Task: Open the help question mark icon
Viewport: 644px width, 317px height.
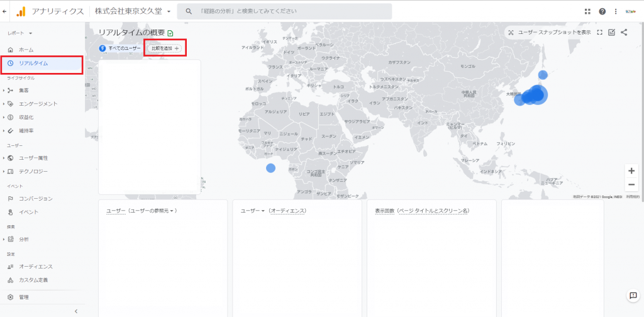Action: click(x=602, y=11)
